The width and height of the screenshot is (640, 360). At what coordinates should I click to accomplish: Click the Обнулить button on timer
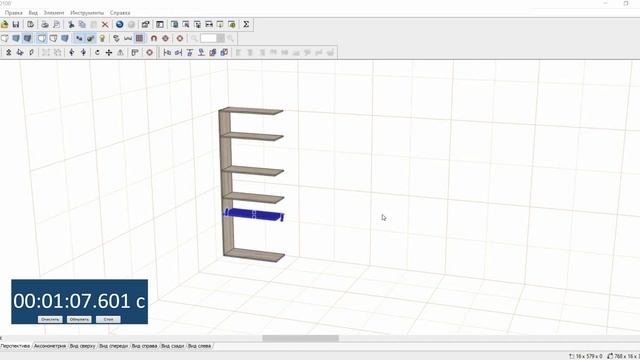(79, 319)
